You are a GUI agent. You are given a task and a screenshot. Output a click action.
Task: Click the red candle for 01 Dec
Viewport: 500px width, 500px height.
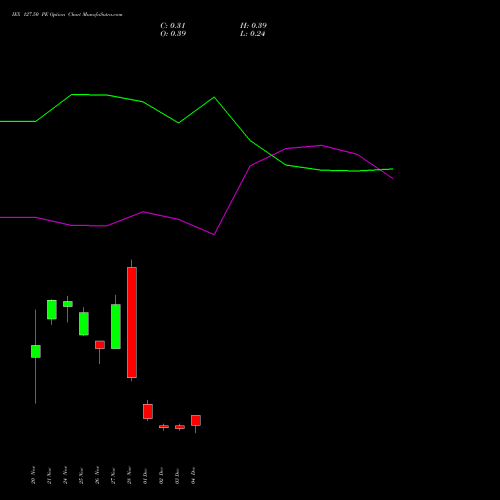[148, 411]
